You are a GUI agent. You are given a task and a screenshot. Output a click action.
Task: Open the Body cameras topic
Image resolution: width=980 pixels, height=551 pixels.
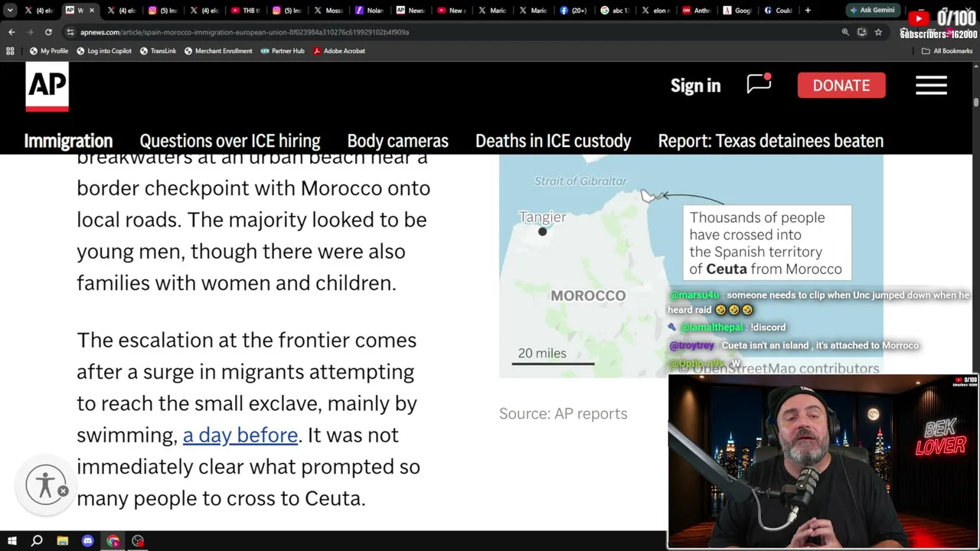[397, 141]
